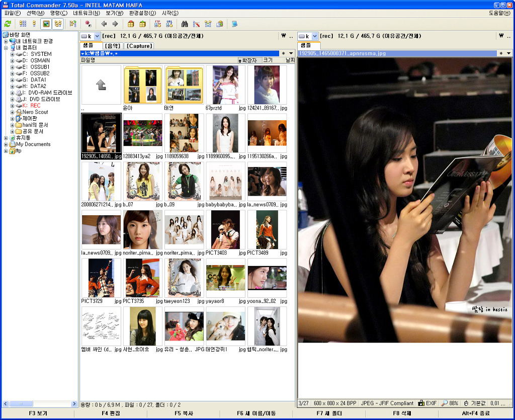The height and width of the screenshot is (420, 515).
Task: Click the pack files toolbar icon
Action: (131, 24)
